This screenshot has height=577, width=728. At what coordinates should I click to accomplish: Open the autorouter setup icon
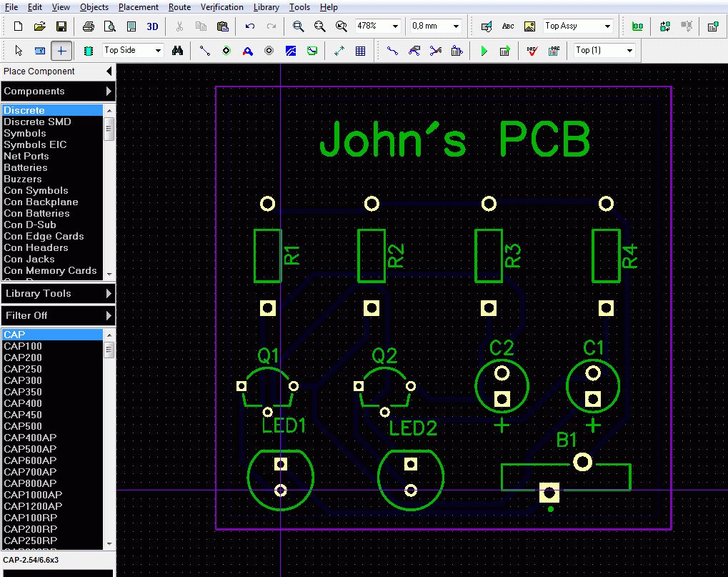tap(505, 50)
